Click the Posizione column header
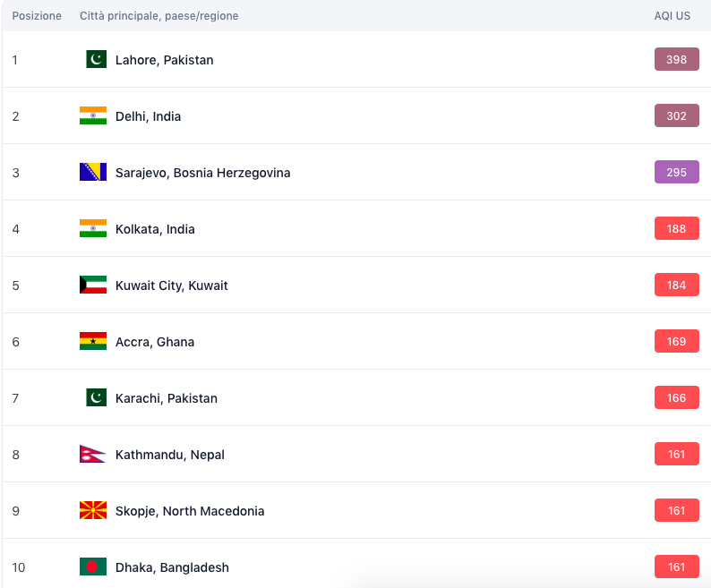Screen dimensions: 711x588 [37, 16]
